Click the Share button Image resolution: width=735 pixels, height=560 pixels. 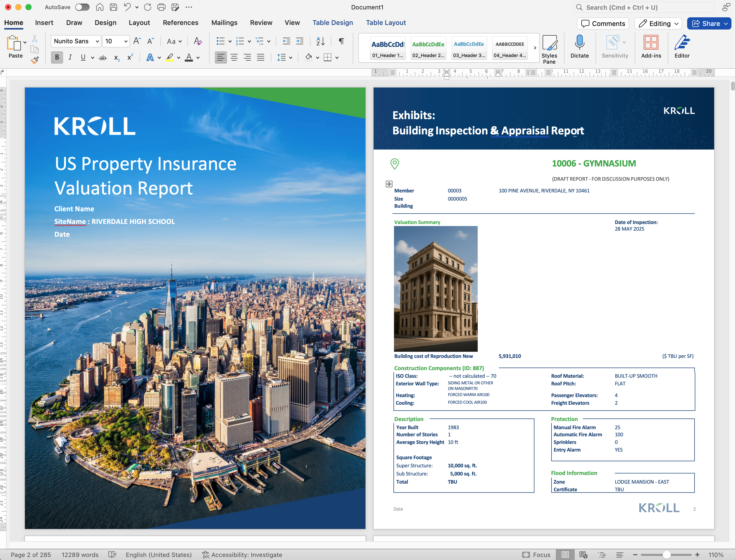[x=708, y=23]
